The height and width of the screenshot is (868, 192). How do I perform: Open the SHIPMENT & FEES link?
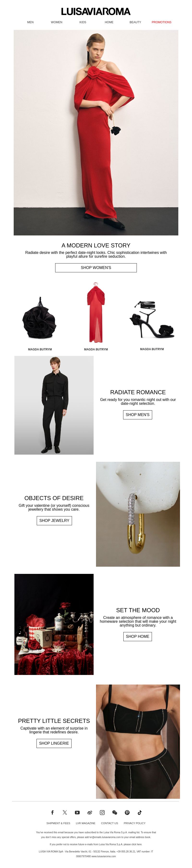point(58,823)
